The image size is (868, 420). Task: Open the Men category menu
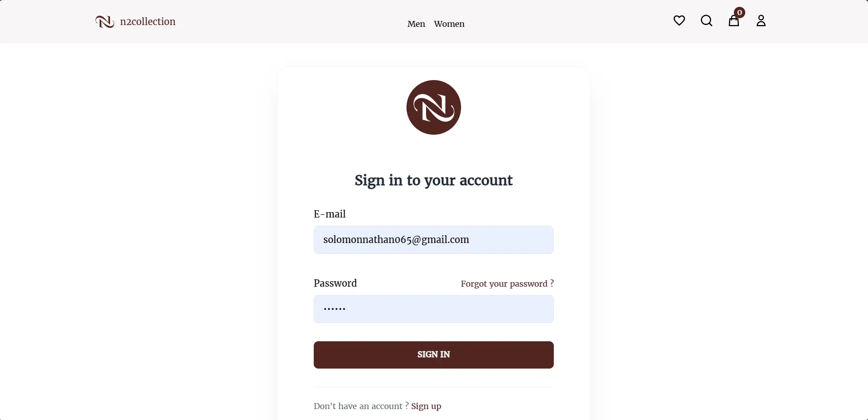416,24
